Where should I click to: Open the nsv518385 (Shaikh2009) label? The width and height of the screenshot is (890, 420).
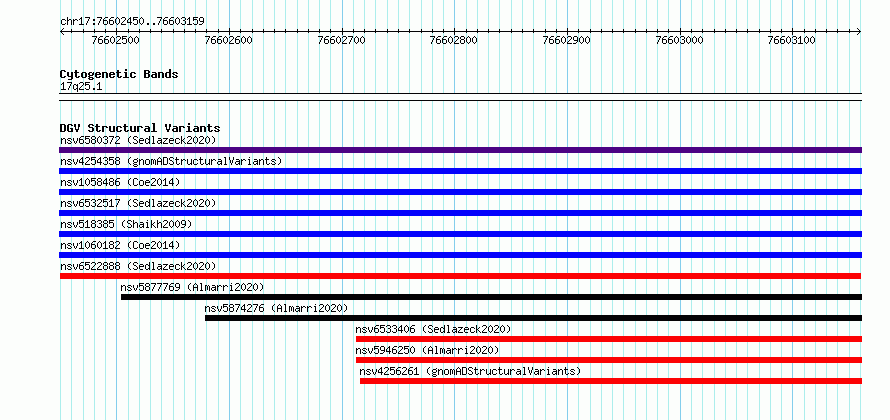(126, 224)
